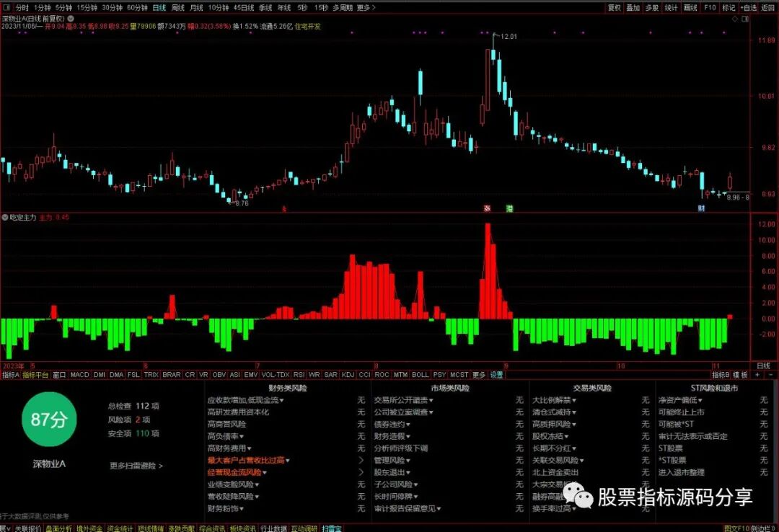Select the MACD indicator tab
The image size is (779, 532).
click(x=79, y=375)
